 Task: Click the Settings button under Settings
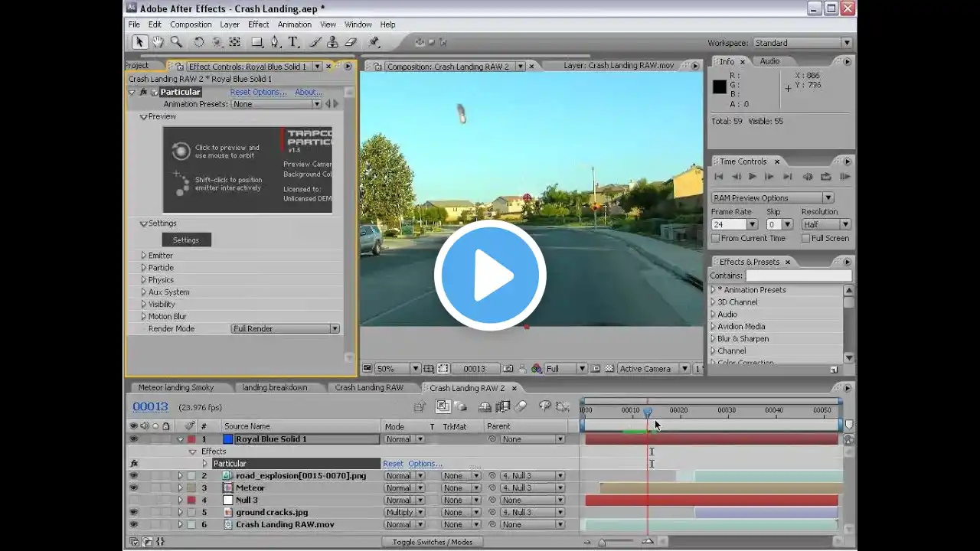[x=186, y=240]
